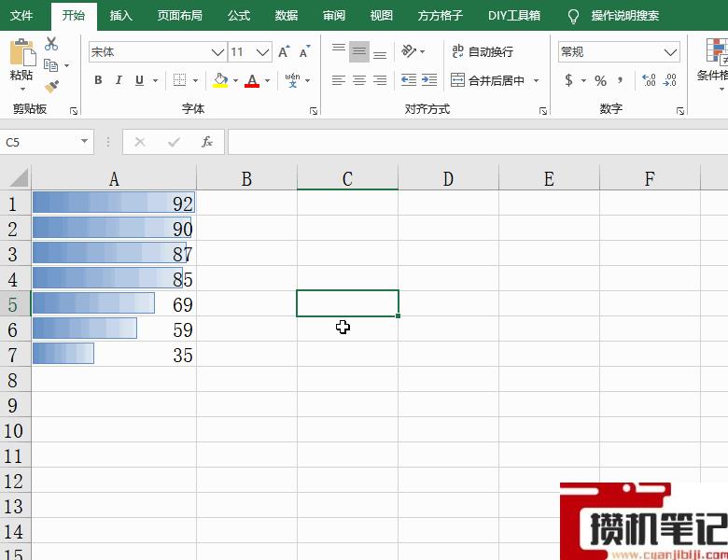
Task: Decrease decimal places
Action: [x=669, y=80]
